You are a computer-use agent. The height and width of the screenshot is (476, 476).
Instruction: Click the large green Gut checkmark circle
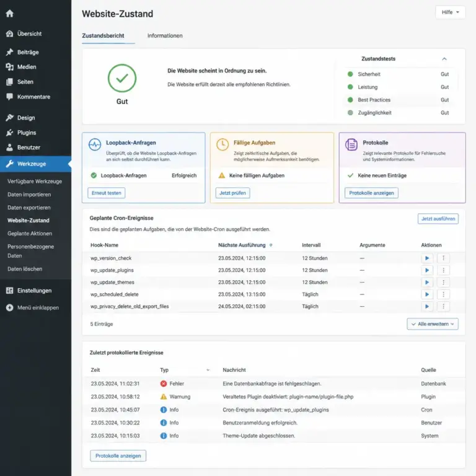[x=122, y=78]
